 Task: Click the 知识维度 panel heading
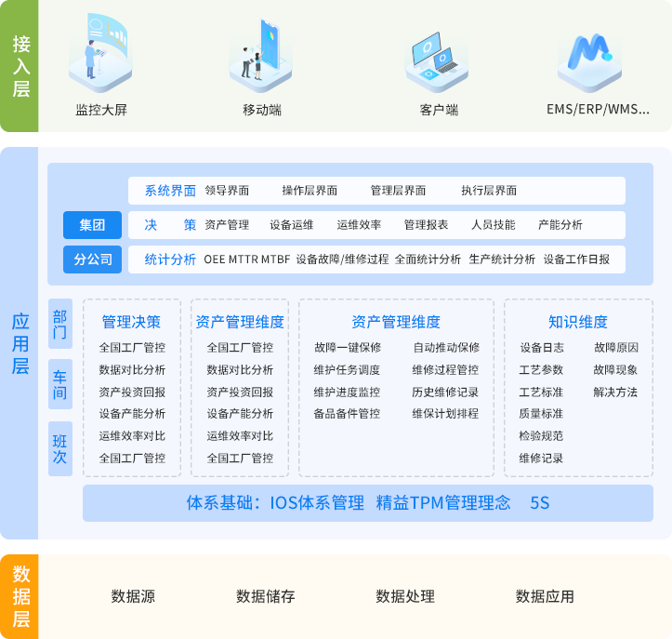coord(578,322)
